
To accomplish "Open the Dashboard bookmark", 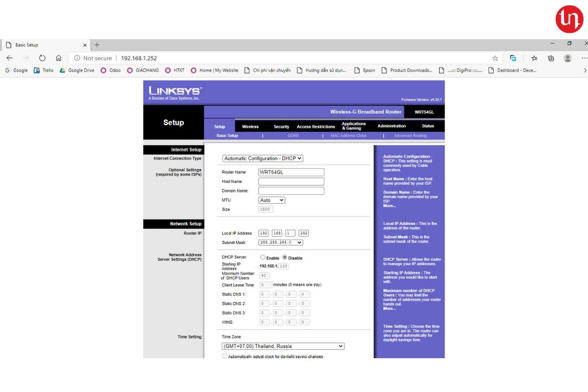I will [512, 70].
